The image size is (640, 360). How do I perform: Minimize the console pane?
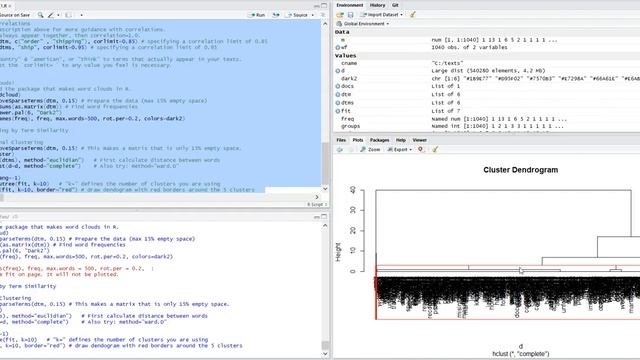pos(317,217)
